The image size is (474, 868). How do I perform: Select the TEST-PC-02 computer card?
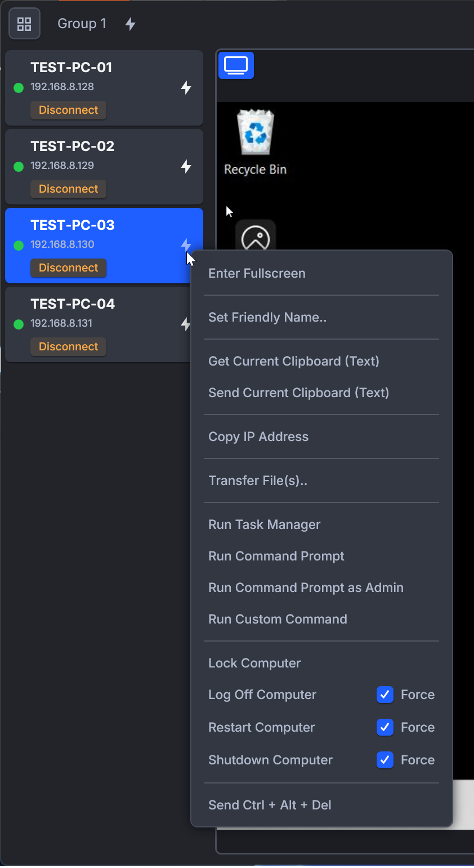[104, 167]
